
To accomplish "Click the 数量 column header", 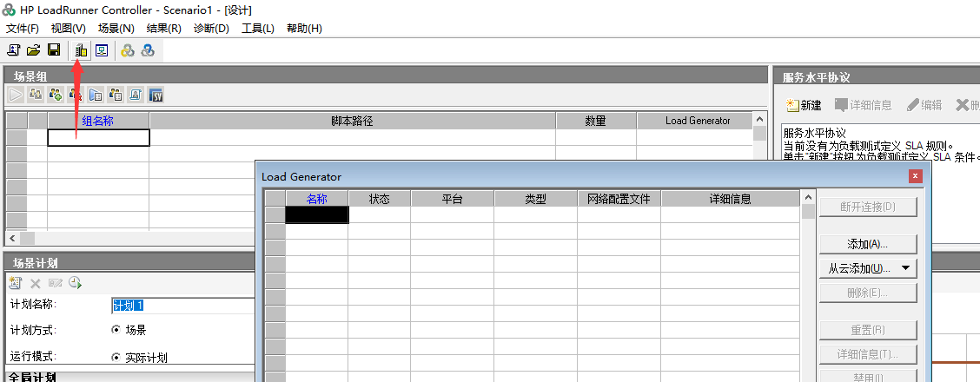I will click(x=596, y=121).
